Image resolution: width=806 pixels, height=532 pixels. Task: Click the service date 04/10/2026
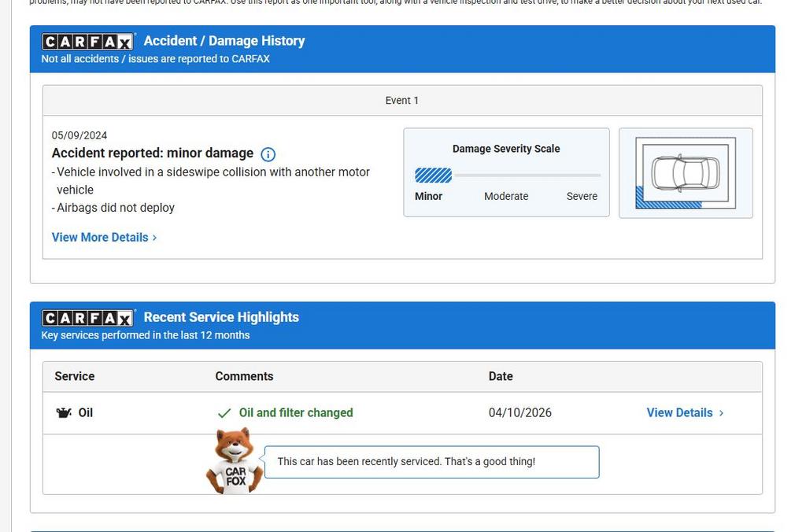click(x=520, y=412)
